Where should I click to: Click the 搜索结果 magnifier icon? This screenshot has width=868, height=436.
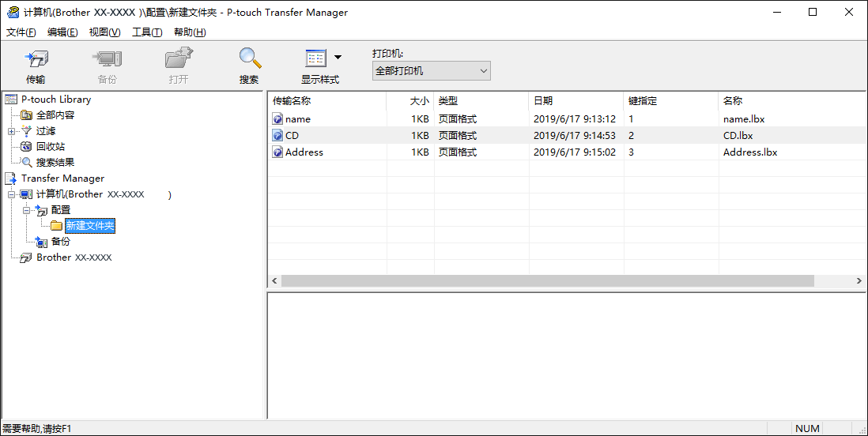(x=27, y=163)
